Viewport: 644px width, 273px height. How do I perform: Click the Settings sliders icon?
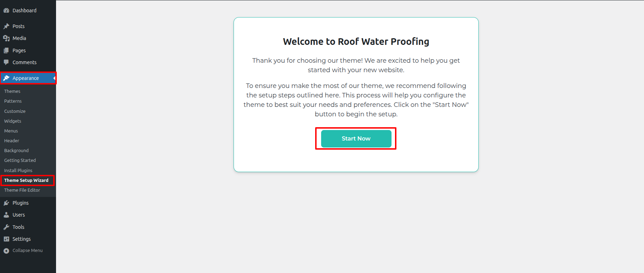point(6,239)
